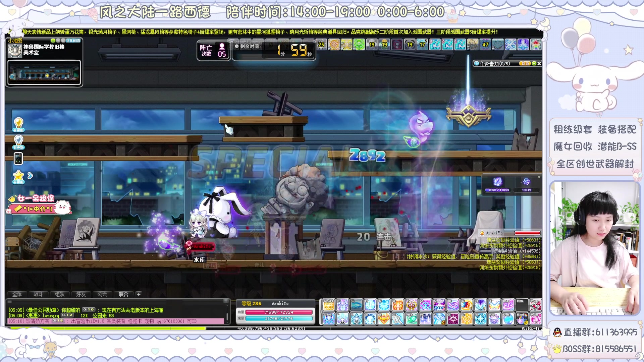
Task: Use the Pup slot red potion
Action: (x=535, y=305)
